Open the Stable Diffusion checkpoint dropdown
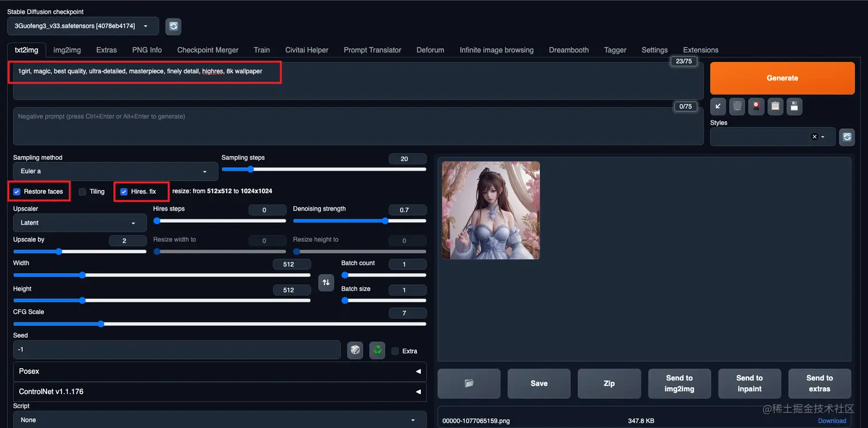Viewport: 868px width, 428px height. click(83, 26)
